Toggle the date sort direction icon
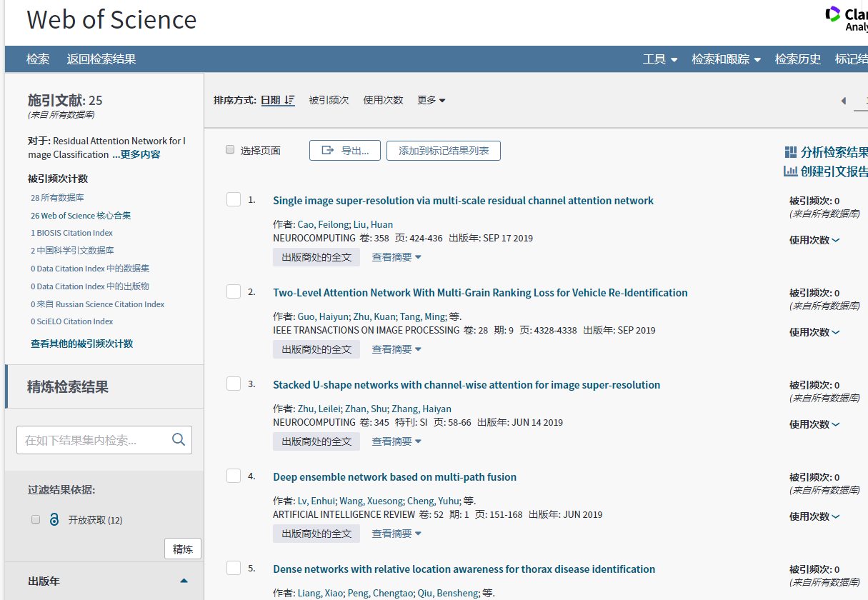868x600 pixels. [x=289, y=100]
